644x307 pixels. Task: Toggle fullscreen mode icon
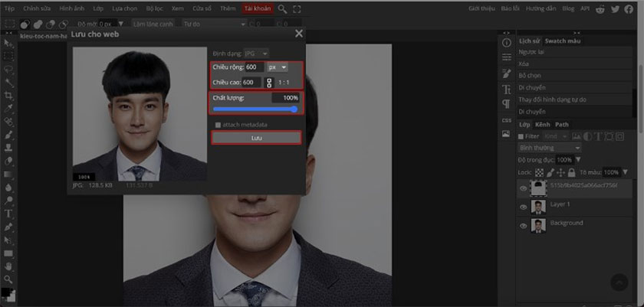tap(297, 8)
